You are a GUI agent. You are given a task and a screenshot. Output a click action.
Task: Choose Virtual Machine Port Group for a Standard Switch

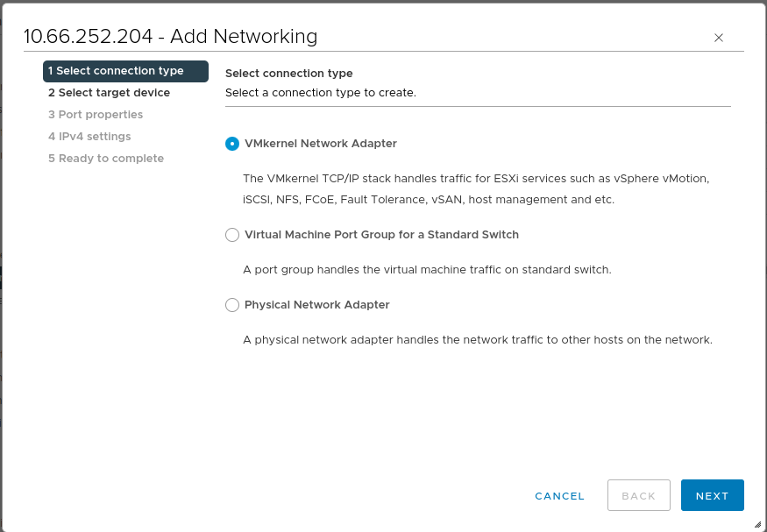[x=232, y=235]
